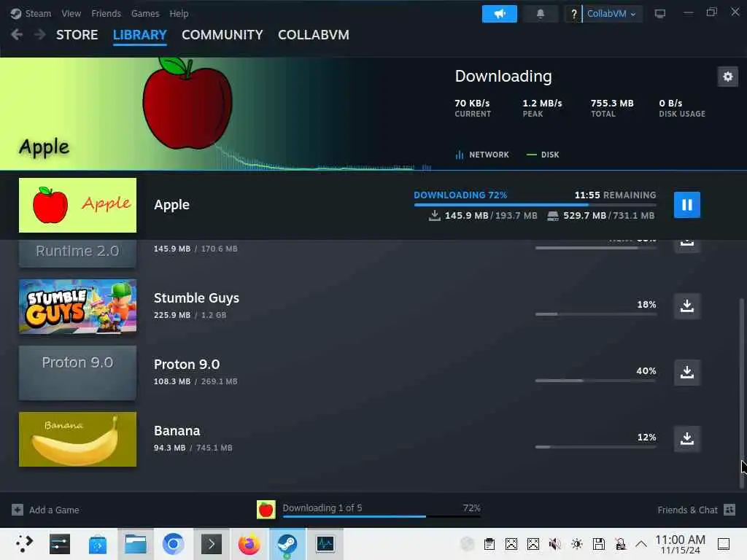The height and width of the screenshot is (560, 747).
Task: Open the Apple title in downloads
Action: [171, 205]
